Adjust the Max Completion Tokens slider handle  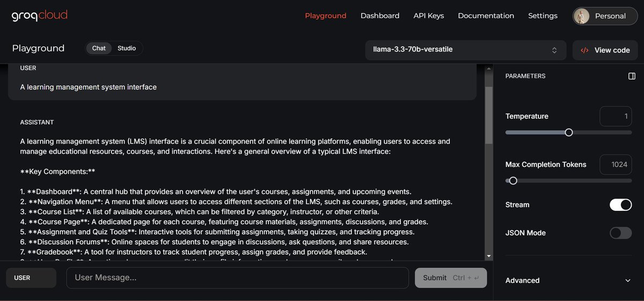point(513,181)
